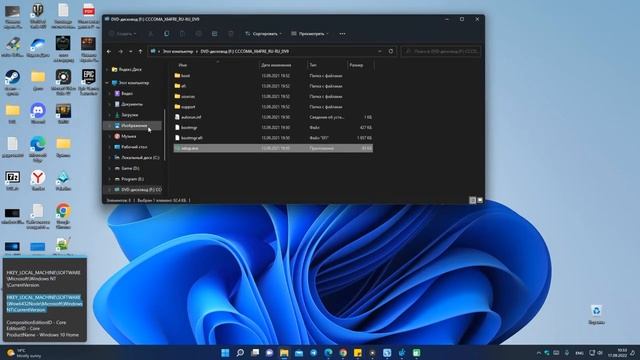Click the highlighted HKEY path in note
640x360 pixels.
point(44,304)
